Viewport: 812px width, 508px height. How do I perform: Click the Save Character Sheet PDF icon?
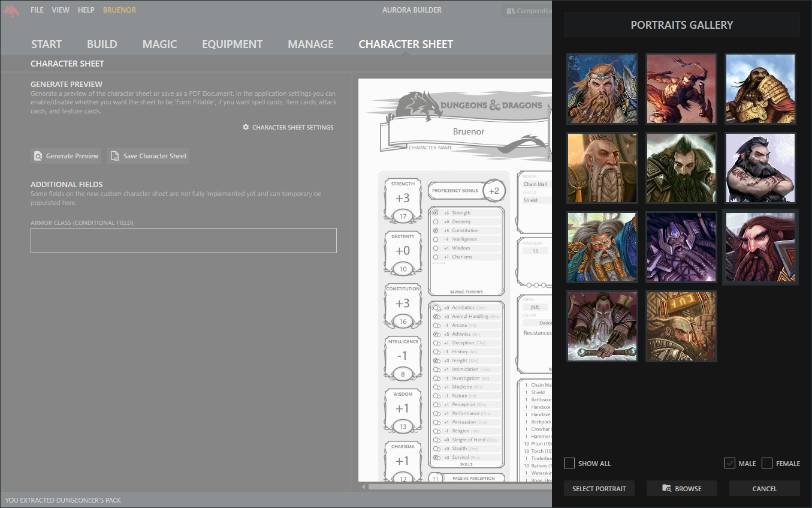115,156
